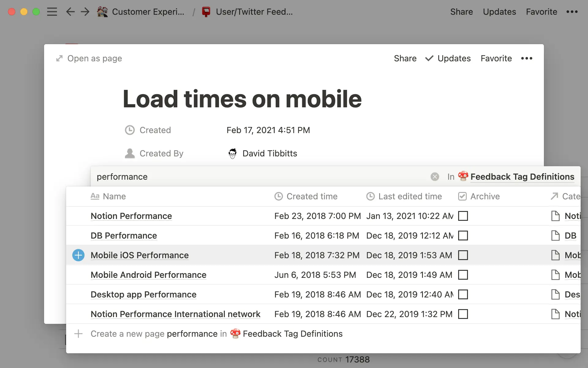
Task: Toggle Archive checkbox for Mobile Android Performance
Action: point(463,275)
